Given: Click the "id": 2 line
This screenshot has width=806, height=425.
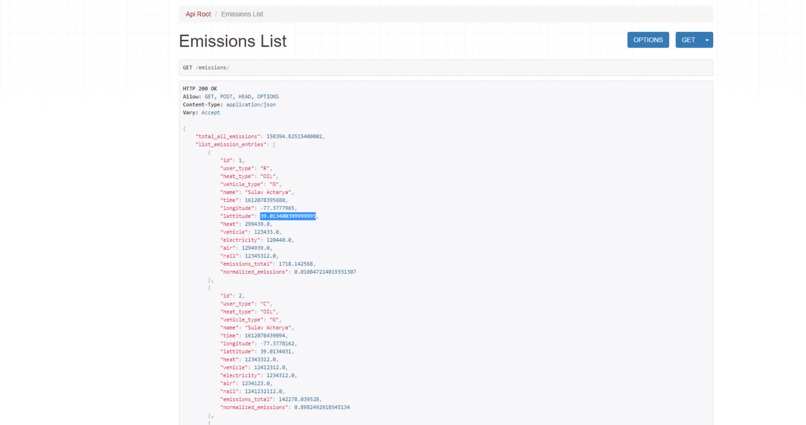Looking at the screenshot, I should pyautogui.click(x=232, y=296).
